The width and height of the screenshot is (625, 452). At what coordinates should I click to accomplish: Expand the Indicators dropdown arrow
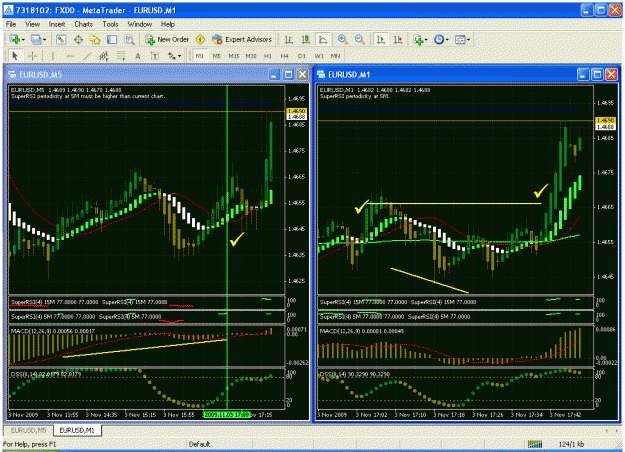426,40
